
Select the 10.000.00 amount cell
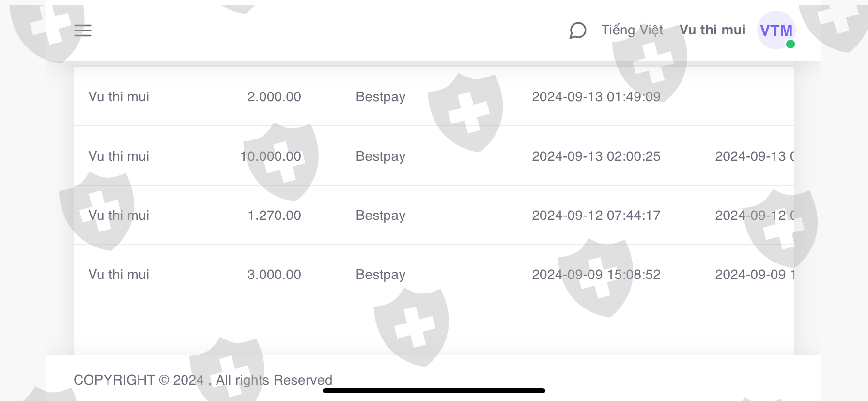pyautogui.click(x=271, y=156)
